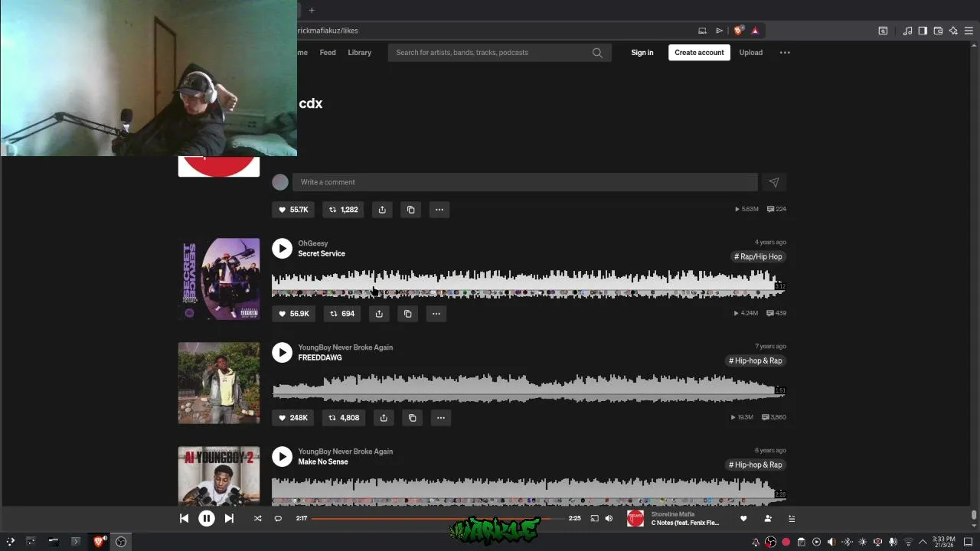This screenshot has height=551, width=980.
Task: Like the playing C Notes track
Action: click(743, 518)
